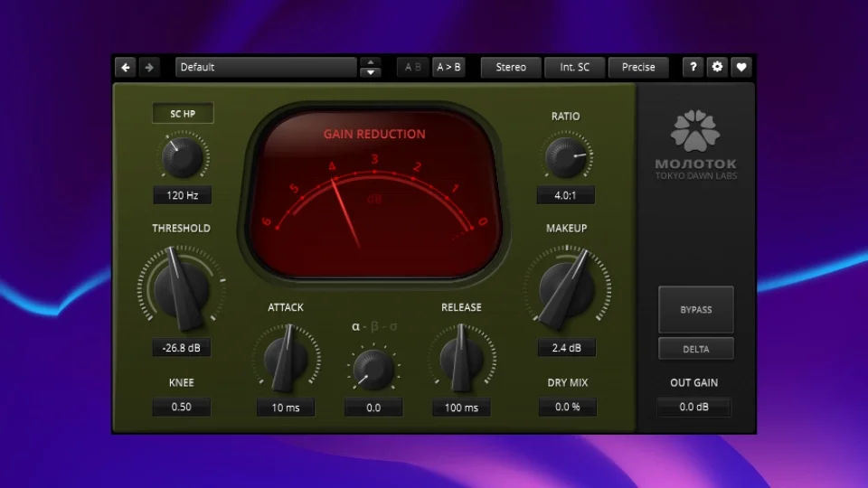Edit the Knee 0.50 value field
Viewport: 868px width, 488px height.
coord(181,407)
